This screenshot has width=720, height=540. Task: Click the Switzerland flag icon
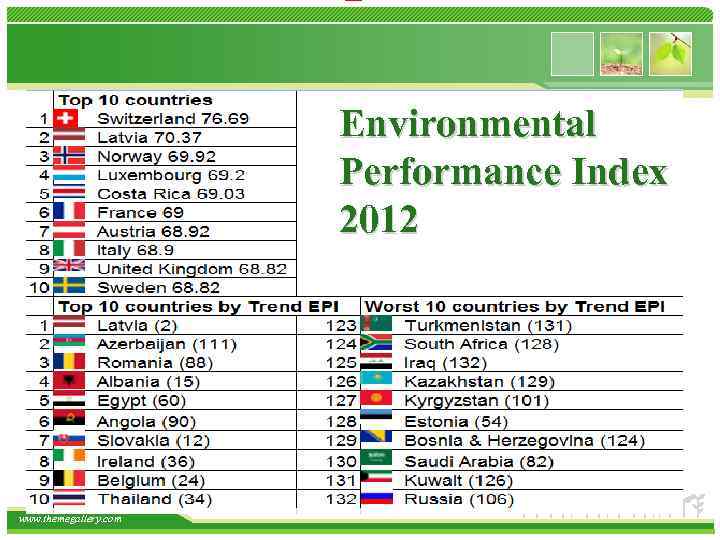pos(65,118)
